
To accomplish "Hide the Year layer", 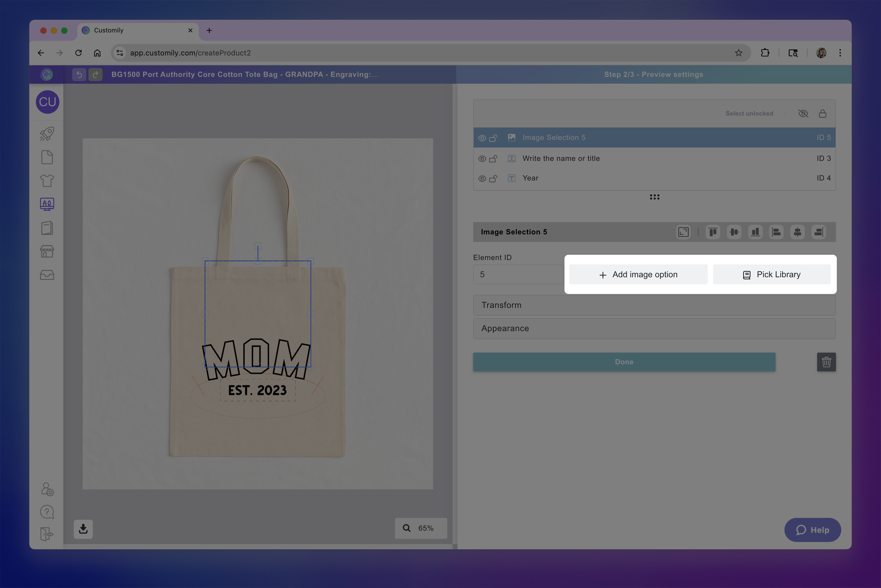I will pyautogui.click(x=482, y=178).
